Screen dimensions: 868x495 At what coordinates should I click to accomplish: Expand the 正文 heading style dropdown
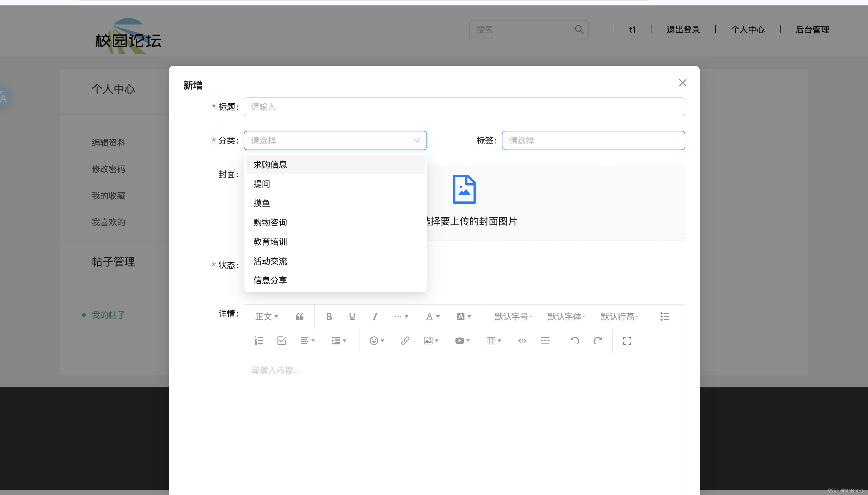pos(266,317)
